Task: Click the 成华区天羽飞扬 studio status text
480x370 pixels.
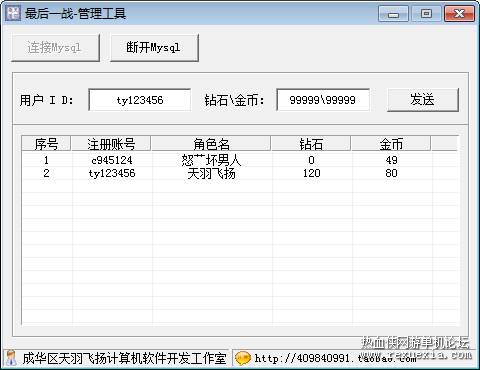Action: (x=124, y=358)
